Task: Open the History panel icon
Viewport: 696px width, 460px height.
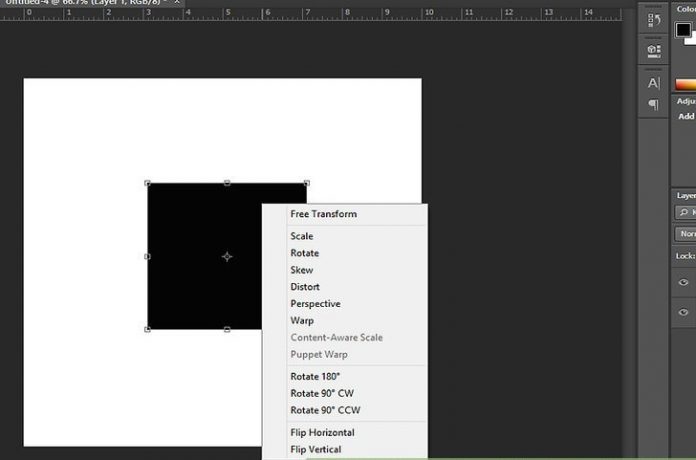Action: click(x=654, y=20)
